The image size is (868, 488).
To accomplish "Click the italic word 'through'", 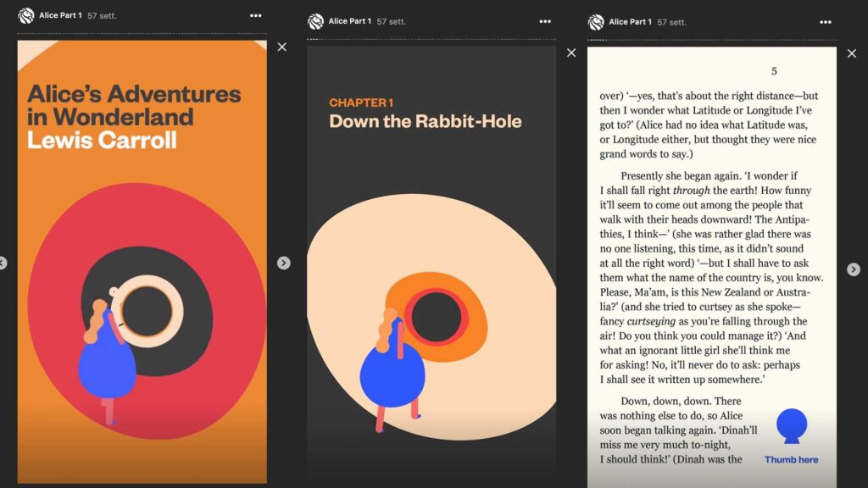I will pos(691,191).
